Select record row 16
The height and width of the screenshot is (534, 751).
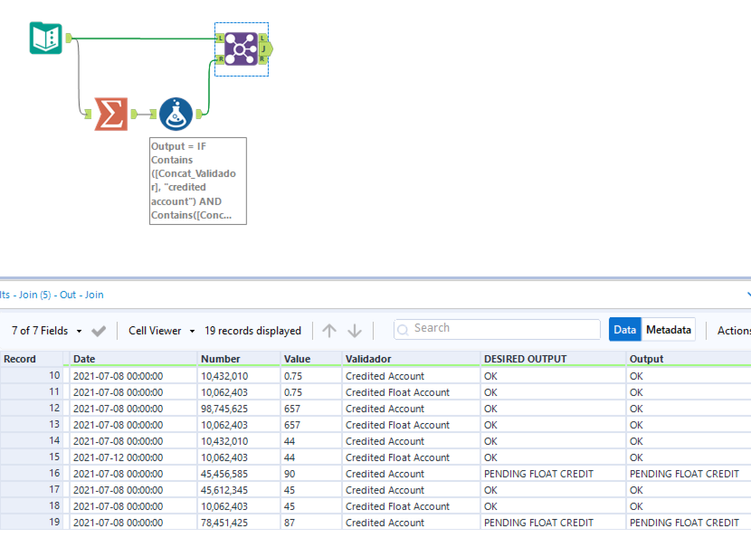tap(32, 474)
